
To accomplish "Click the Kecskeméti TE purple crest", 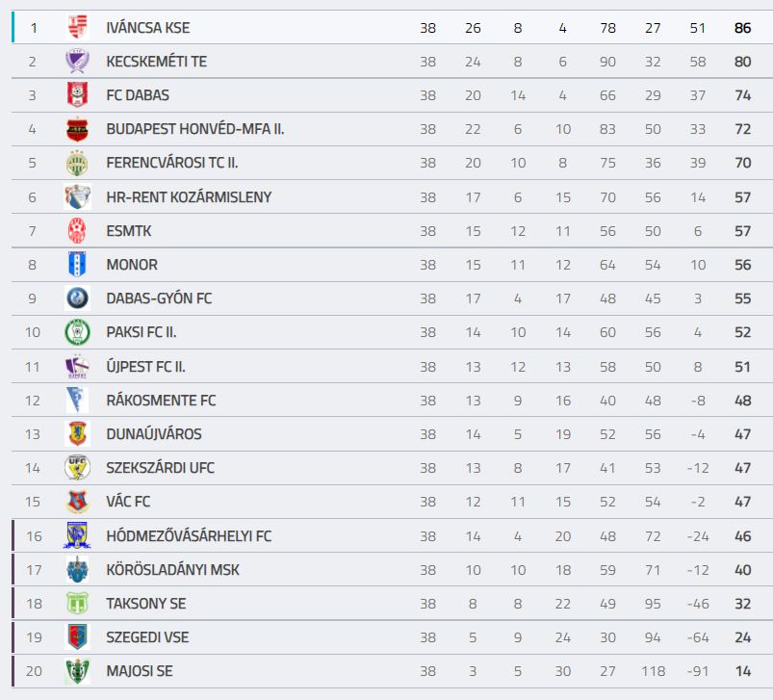I will [x=77, y=61].
